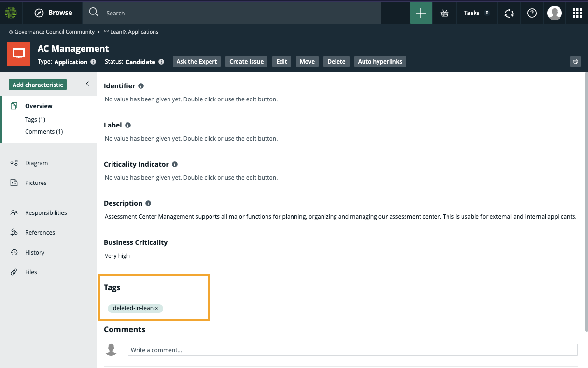Click the Description text paragraph

coord(341,217)
